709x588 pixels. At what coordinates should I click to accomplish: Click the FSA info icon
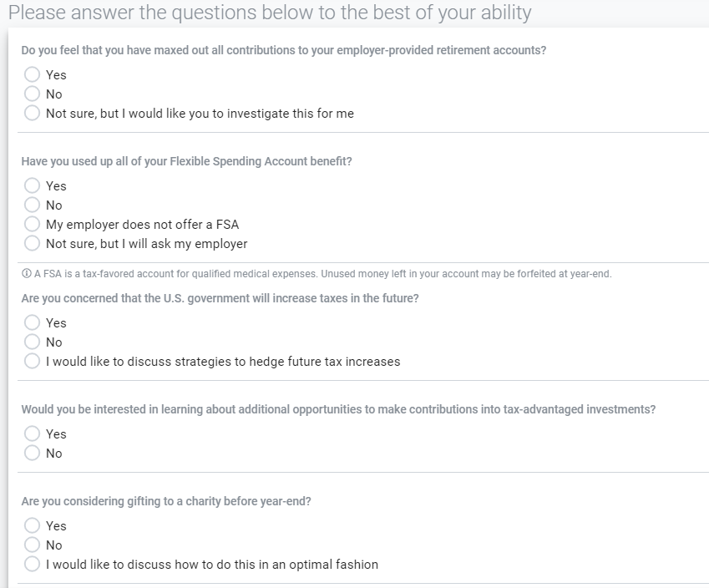(27, 274)
